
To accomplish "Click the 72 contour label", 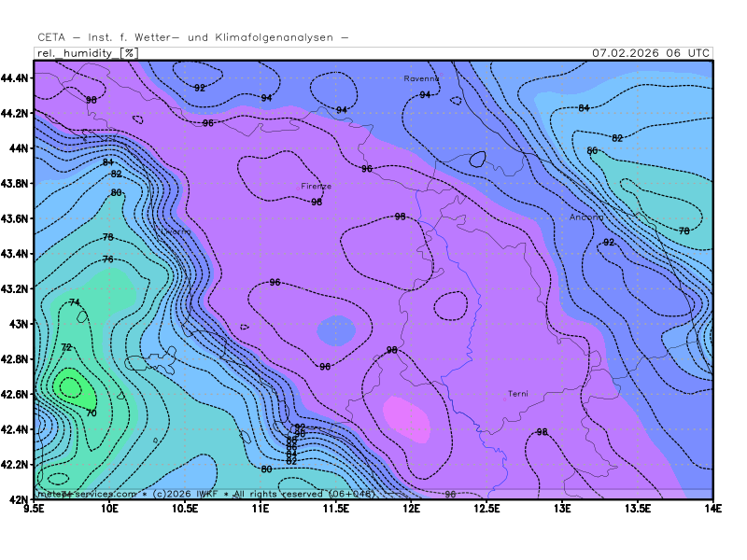I will (66, 347).
